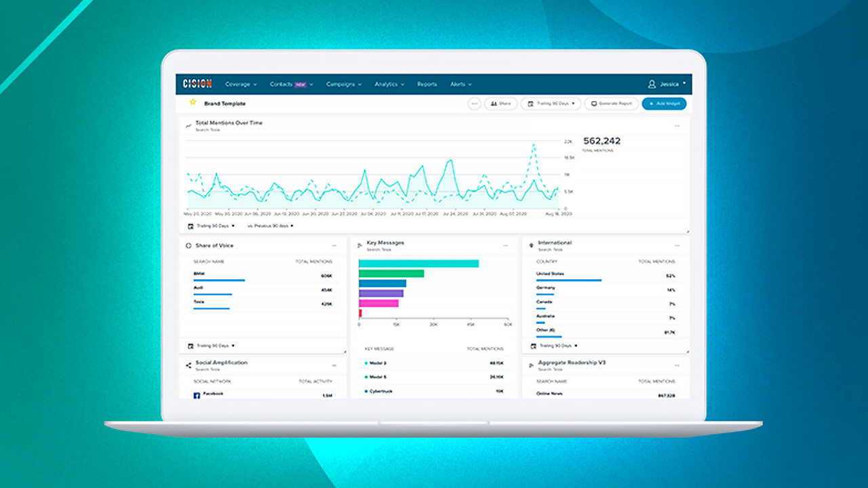
Task: Click the Canada row in International
Action: pos(605,304)
